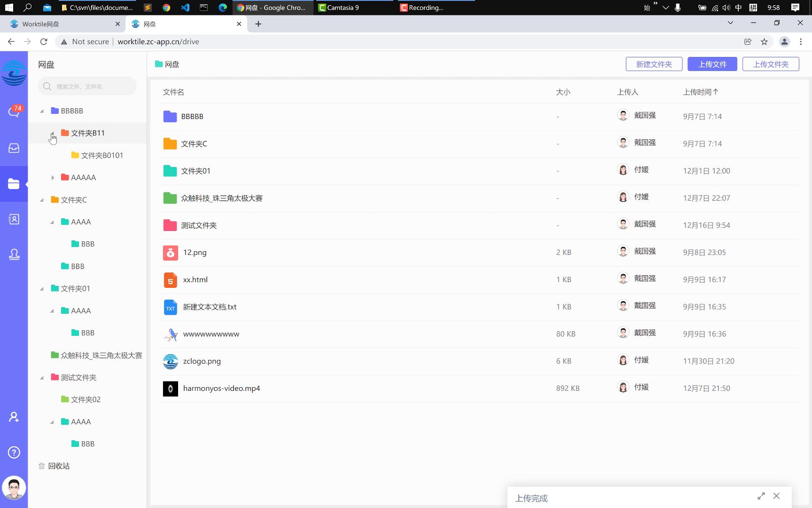Open the inbox icon in the sidebar
Image resolution: width=812 pixels, height=508 pixels.
[14, 148]
